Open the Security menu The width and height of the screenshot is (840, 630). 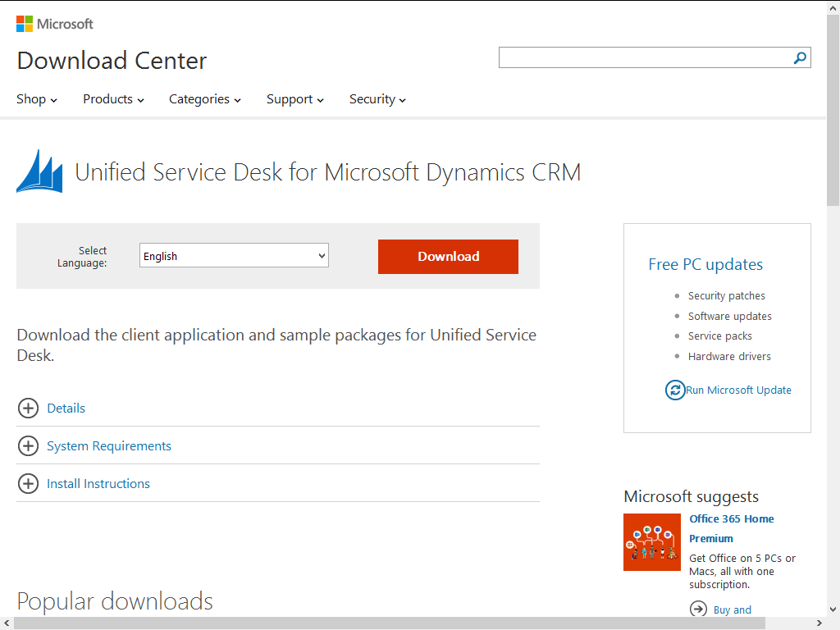[377, 99]
